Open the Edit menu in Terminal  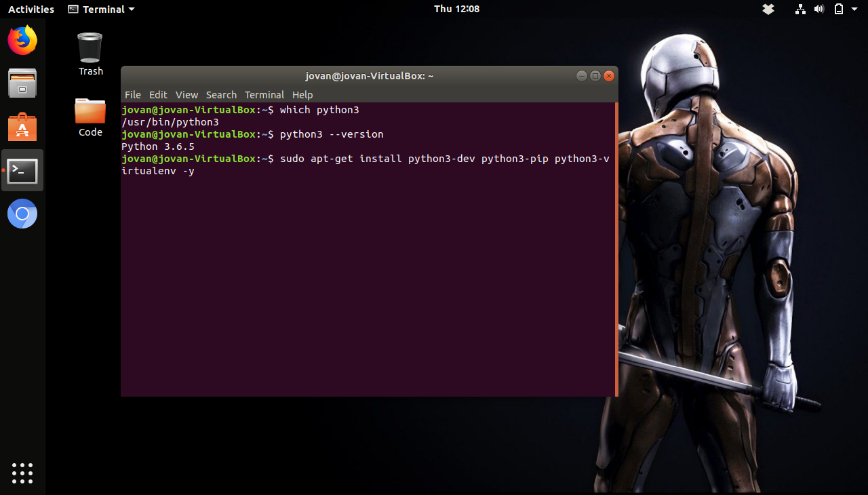pos(158,95)
